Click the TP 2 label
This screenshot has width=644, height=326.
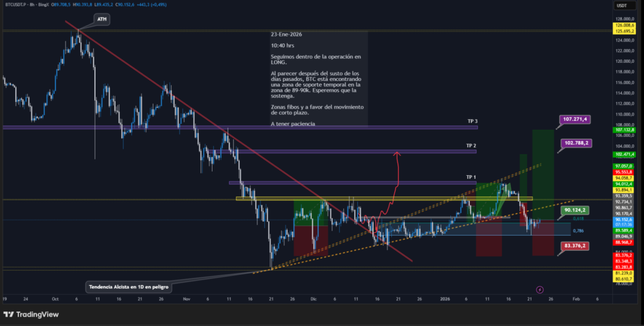471,146
